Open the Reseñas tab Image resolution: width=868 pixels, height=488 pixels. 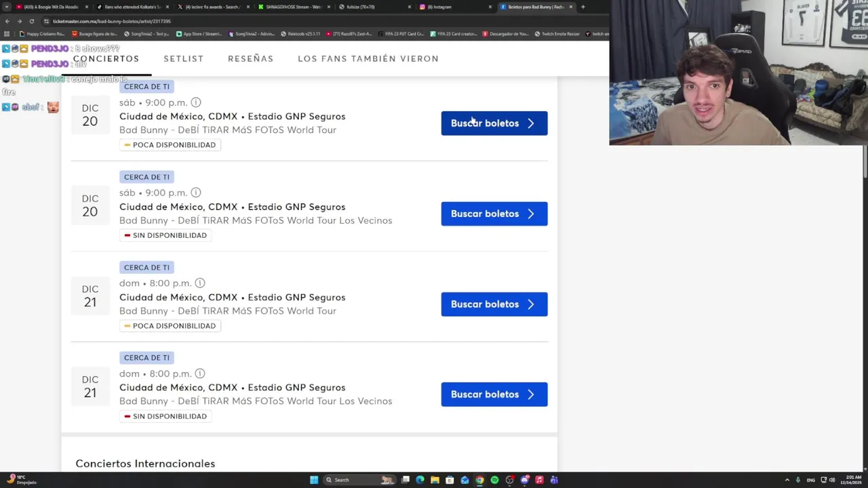250,58
